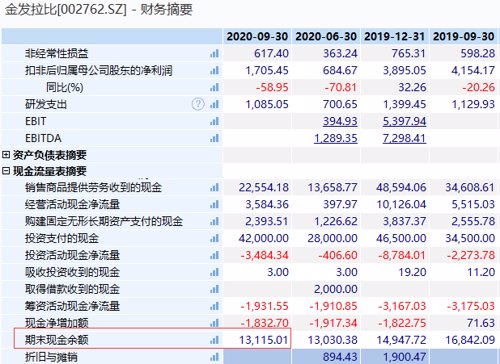Image resolution: width=500 pixels, height=364 pixels.
Task: Click the help question mark beside 研发支出
Action: click(x=198, y=104)
